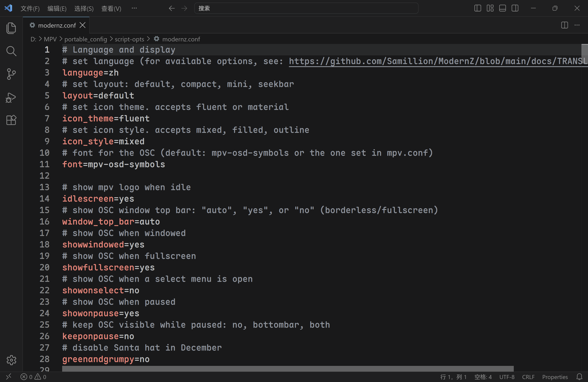Open Problems via errors and warnings count
Screen dimensions: 588x382
(x=33, y=377)
